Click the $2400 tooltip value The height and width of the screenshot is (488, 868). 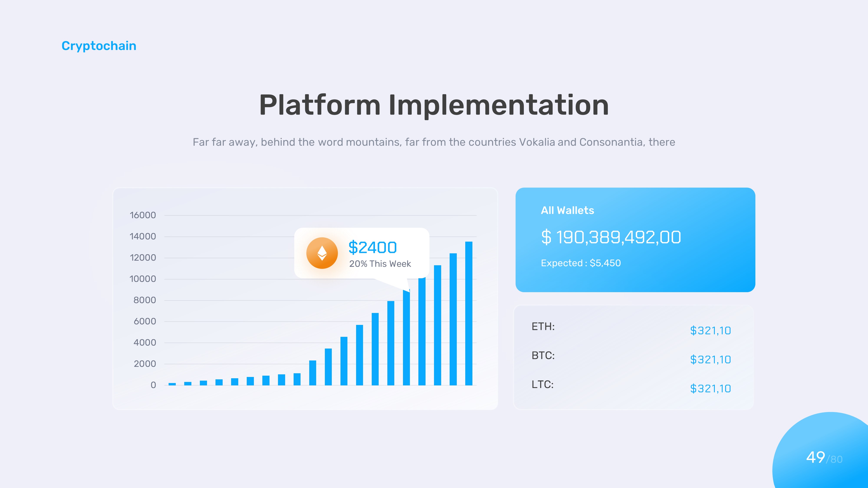[x=372, y=247]
